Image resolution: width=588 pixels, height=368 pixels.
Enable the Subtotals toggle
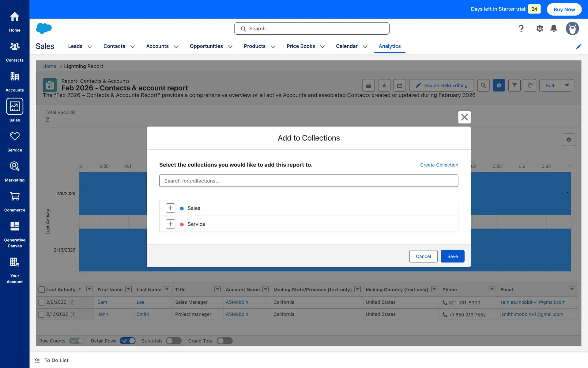tap(174, 341)
